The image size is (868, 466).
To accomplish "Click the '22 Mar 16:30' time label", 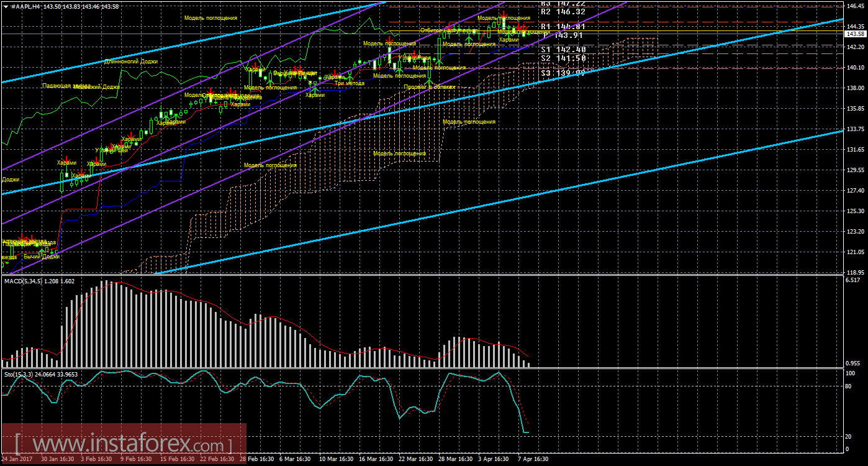I will click(x=415, y=459).
